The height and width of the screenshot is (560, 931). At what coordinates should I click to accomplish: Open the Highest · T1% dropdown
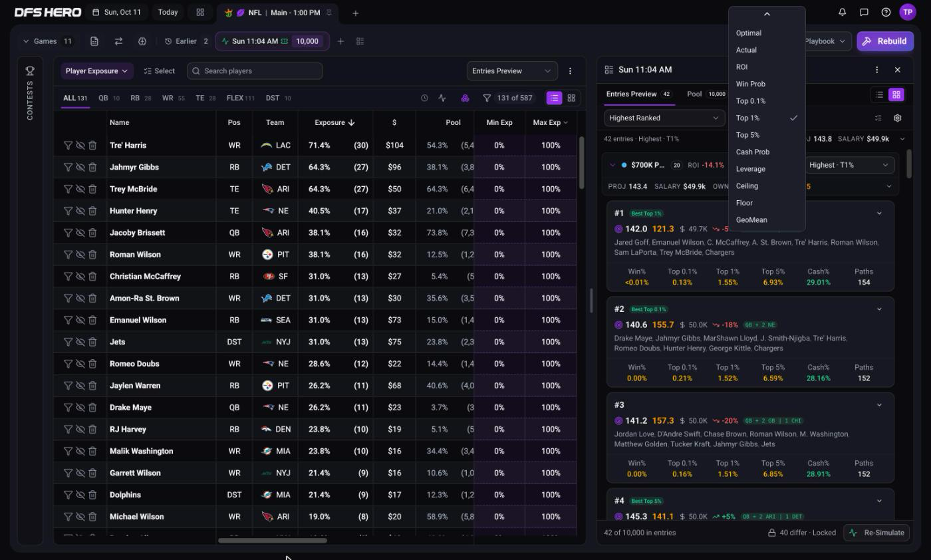coord(849,165)
